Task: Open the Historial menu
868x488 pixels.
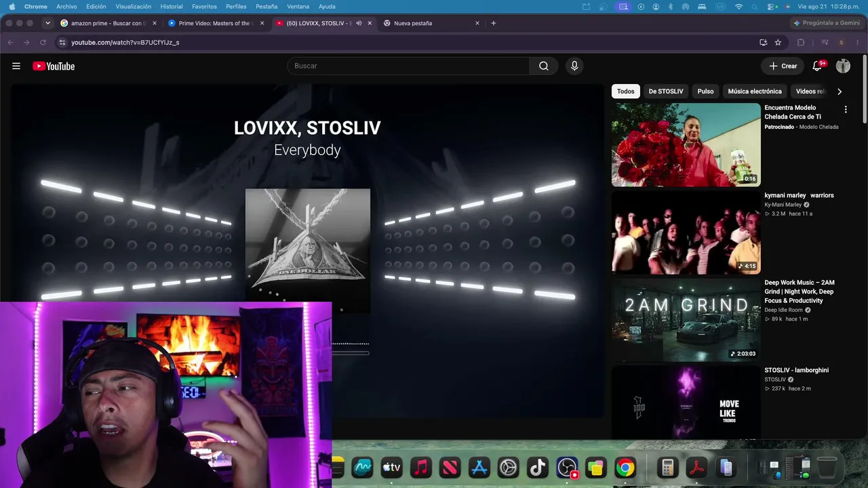Action: tap(172, 7)
